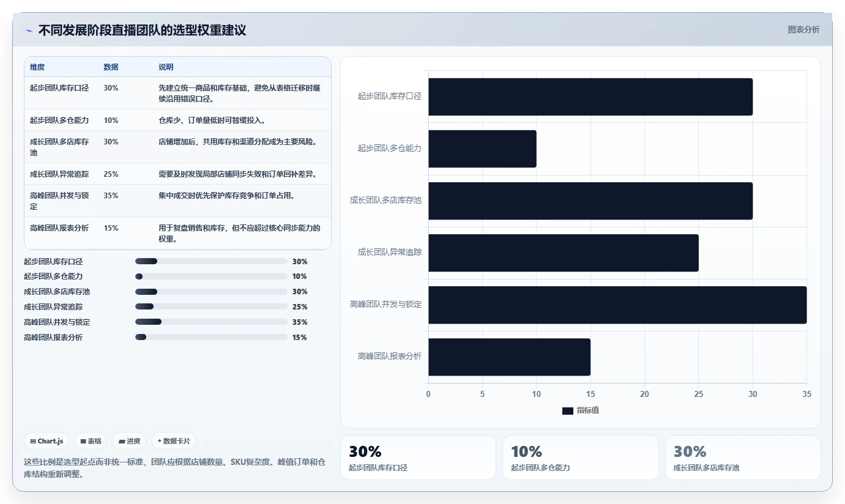Click table cell 高峰团队并发与锁定 in the 维度 column
The width and height of the screenshot is (845, 504).
(x=59, y=201)
